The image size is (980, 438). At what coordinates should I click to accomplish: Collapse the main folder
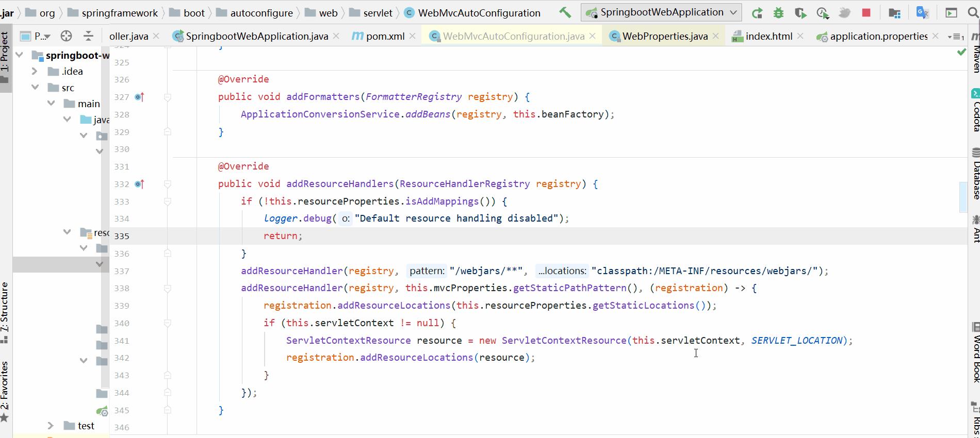[x=51, y=104]
